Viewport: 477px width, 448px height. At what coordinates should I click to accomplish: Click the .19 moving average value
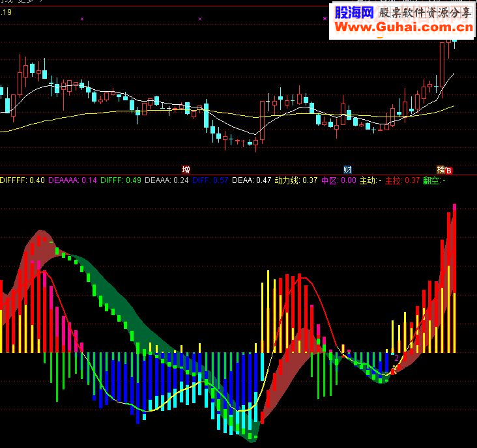coord(6,12)
